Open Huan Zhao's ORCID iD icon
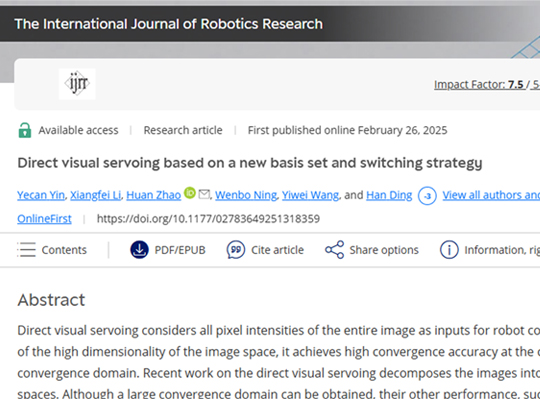 (x=190, y=193)
